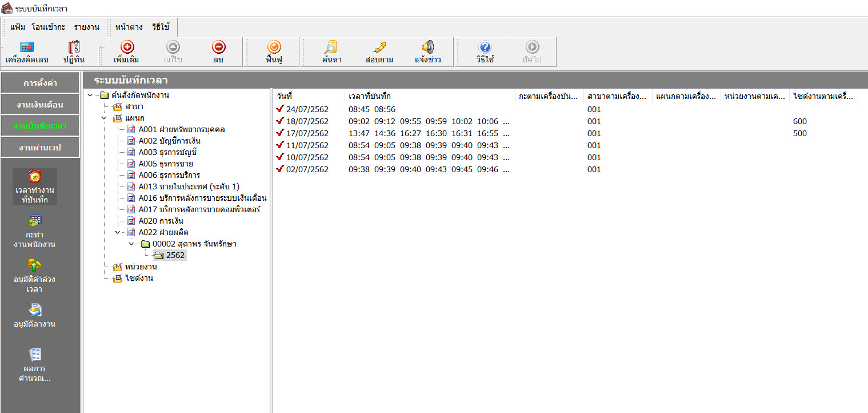Select the หน่วยงาน tree node

tap(135, 267)
